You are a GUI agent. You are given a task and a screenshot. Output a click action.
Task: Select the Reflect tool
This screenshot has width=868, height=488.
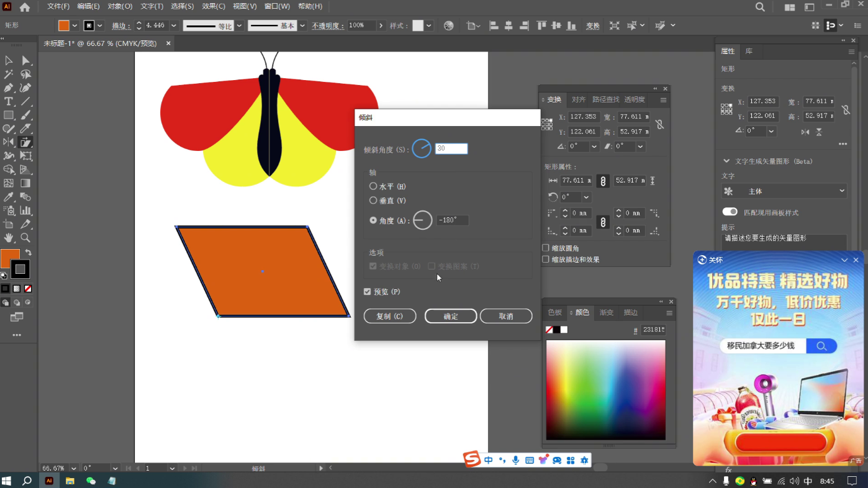pos(9,142)
